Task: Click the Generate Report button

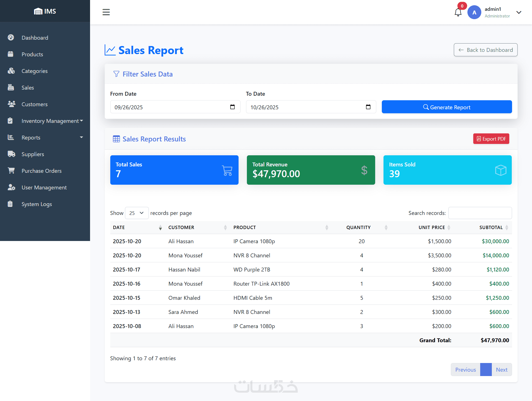Action: pyautogui.click(x=447, y=107)
